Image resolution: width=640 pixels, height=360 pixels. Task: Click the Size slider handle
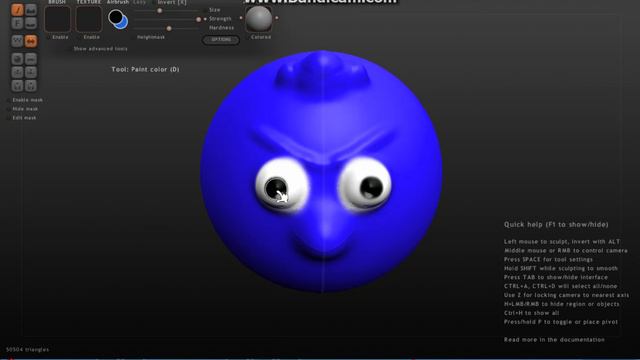160,11
